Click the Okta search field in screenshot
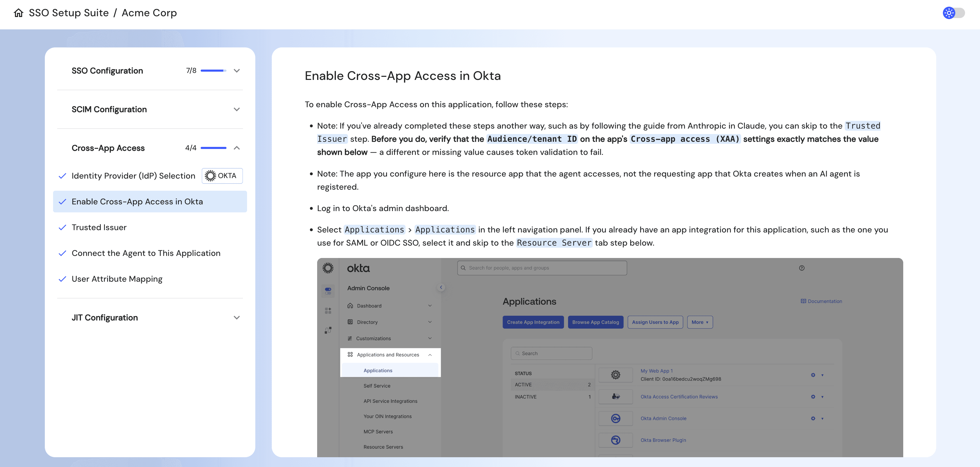The height and width of the screenshot is (467, 980). point(542,268)
